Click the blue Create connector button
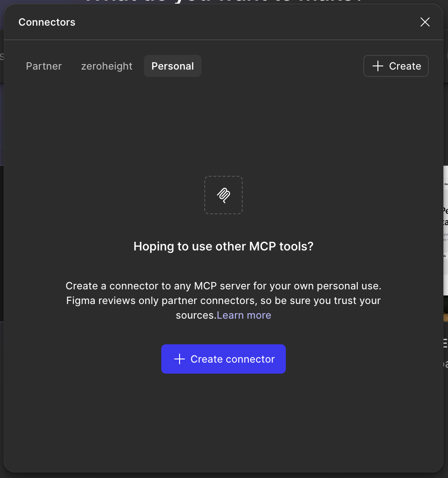Screen dimensions: 448x478 point(223,359)
